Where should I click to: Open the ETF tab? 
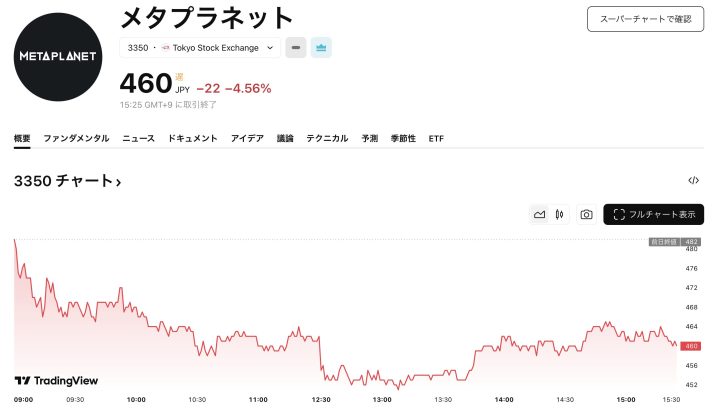pyautogui.click(x=436, y=138)
